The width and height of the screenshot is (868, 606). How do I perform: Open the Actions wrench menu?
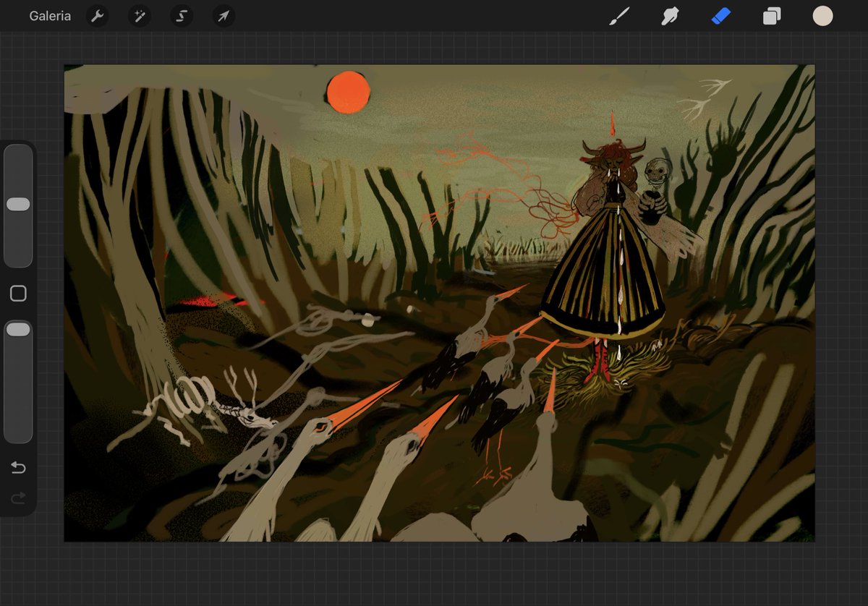click(98, 16)
